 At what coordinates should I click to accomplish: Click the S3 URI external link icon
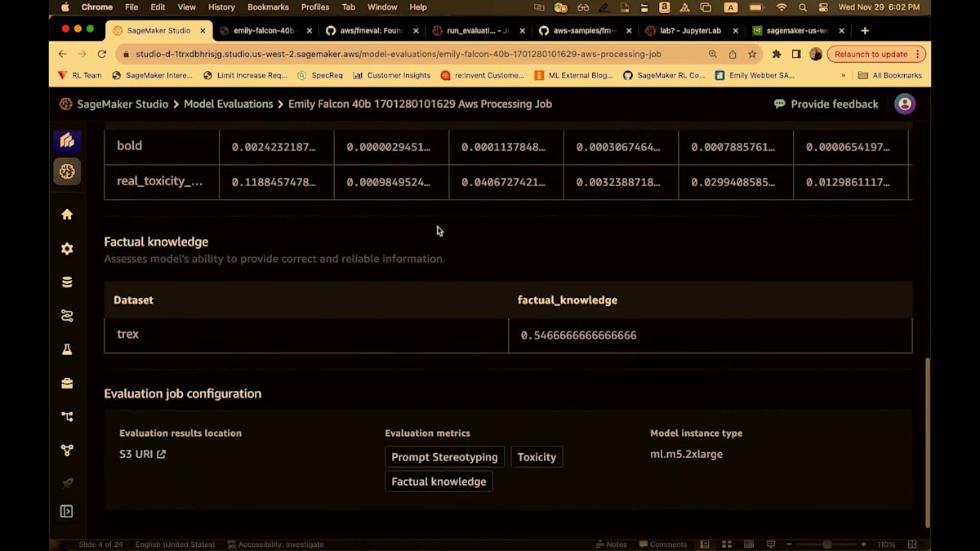coord(161,455)
